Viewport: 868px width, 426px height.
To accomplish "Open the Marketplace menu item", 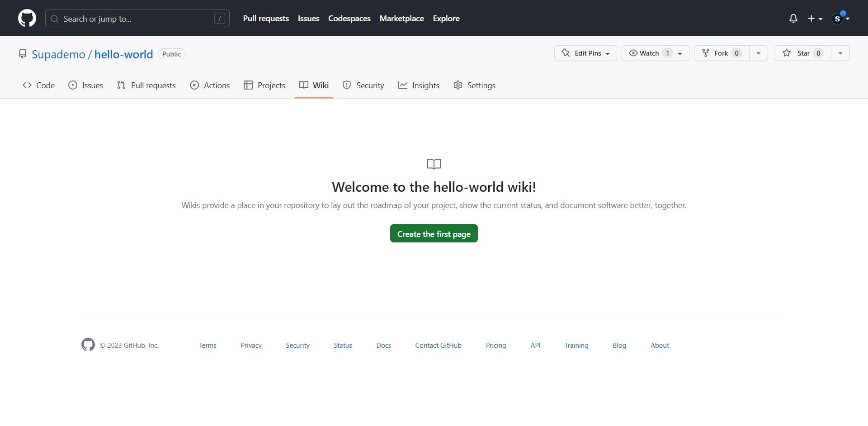I will (401, 18).
